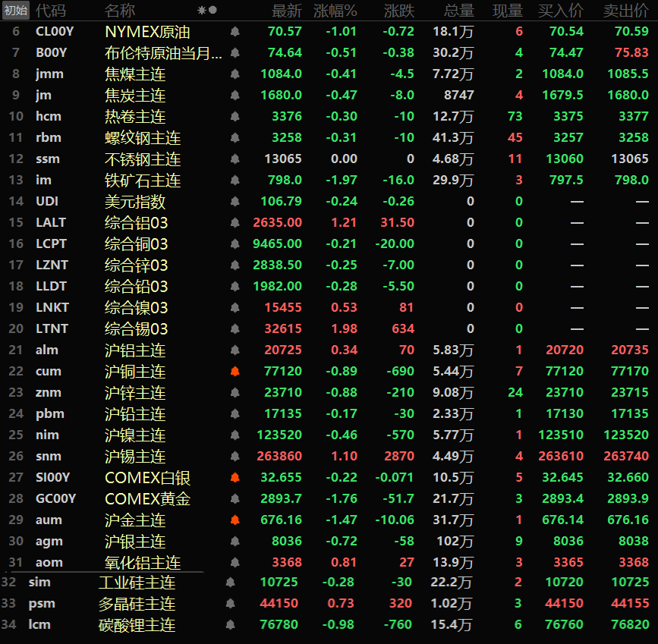Screen dimensions: 658x644
Task: Turn off the orange alert bell for 沪铜主连
Action: tap(235, 372)
